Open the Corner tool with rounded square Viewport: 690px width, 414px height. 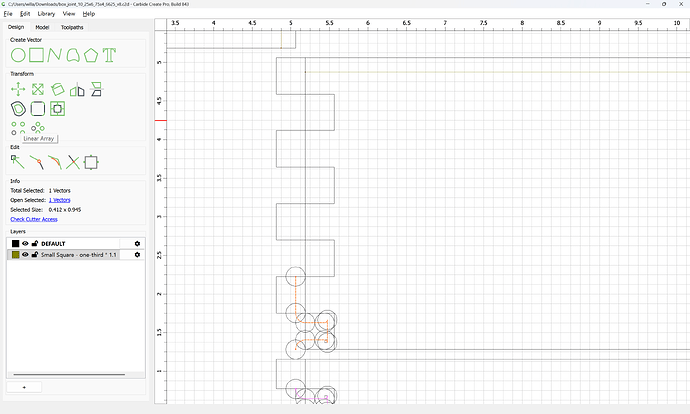(x=38, y=109)
